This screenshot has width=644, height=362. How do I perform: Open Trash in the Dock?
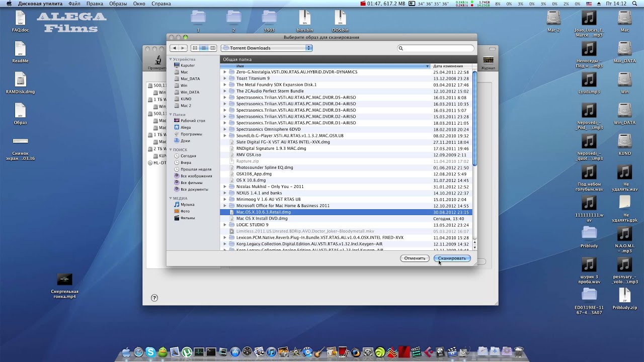[519, 352]
